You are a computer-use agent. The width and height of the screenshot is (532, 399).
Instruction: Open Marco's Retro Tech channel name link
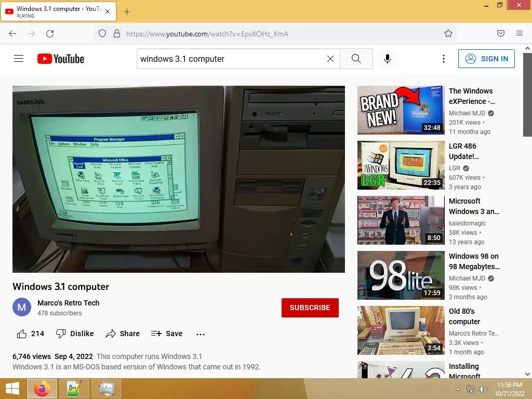pos(68,303)
